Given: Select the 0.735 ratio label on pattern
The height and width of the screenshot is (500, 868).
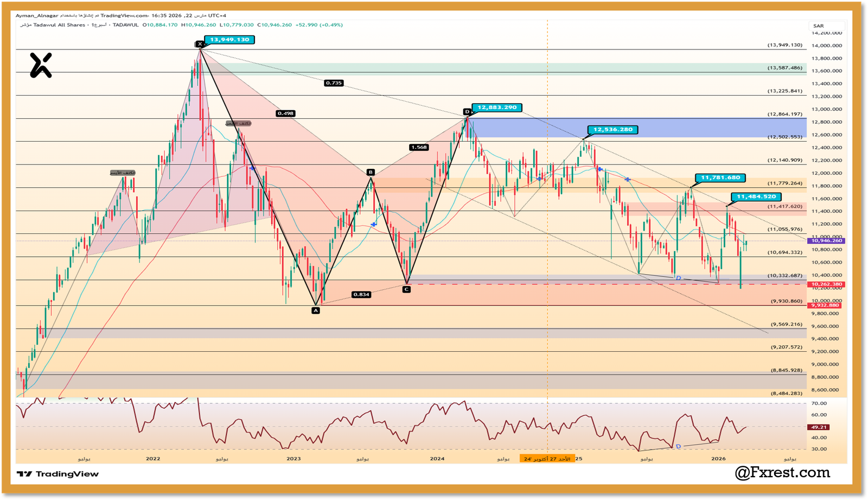Looking at the screenshot, I should pyautogui.click(x=334, y=83).
